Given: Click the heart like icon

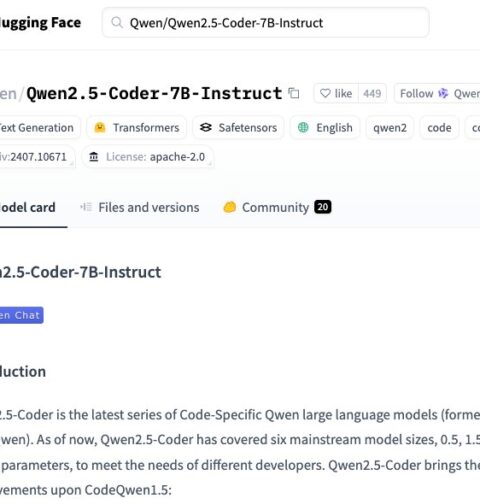Looking at the screenshot, I should point(325,93).
